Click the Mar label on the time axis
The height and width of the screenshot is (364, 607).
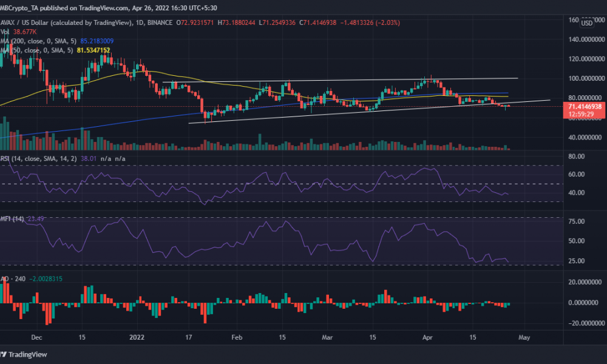point(327,337)
